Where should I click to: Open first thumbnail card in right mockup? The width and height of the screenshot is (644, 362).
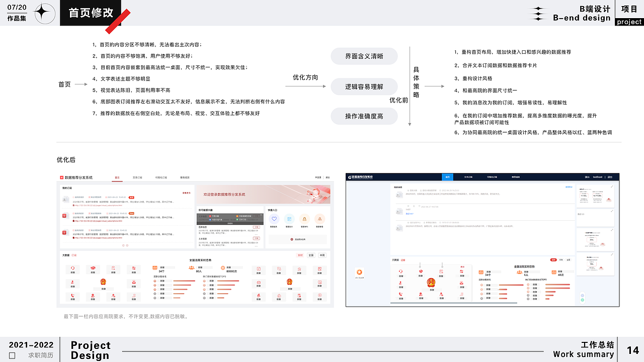point(595,196)
